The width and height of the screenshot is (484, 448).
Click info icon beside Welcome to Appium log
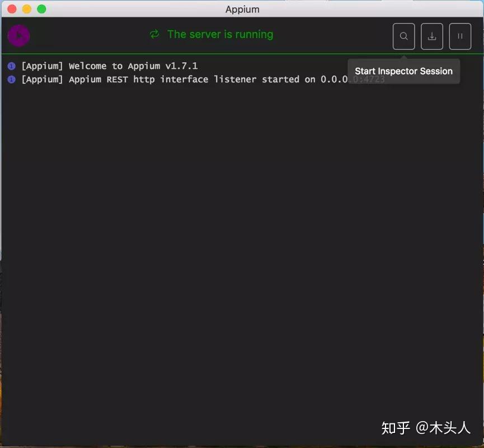pyautogui.click(x=11, y=66)
